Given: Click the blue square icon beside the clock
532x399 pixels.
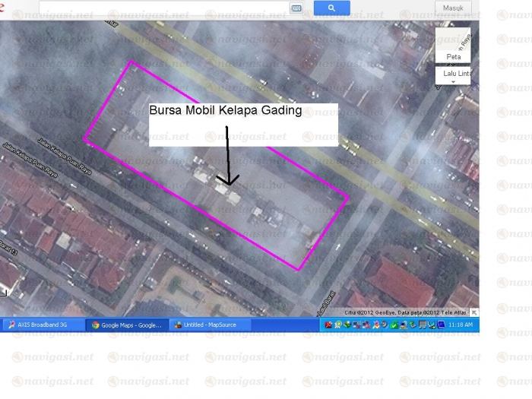Looking at the screenshot, I should tap(441, 325).
